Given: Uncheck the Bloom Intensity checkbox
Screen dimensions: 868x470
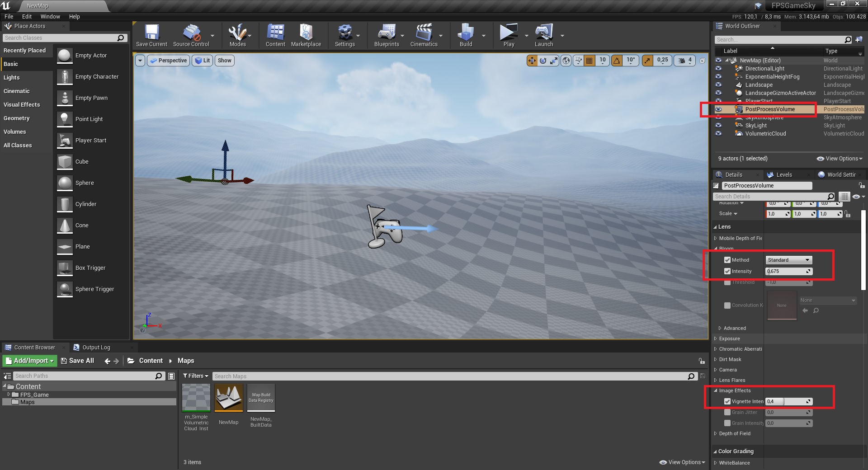Looking at the screenshot, I should [x=727, y=272].
